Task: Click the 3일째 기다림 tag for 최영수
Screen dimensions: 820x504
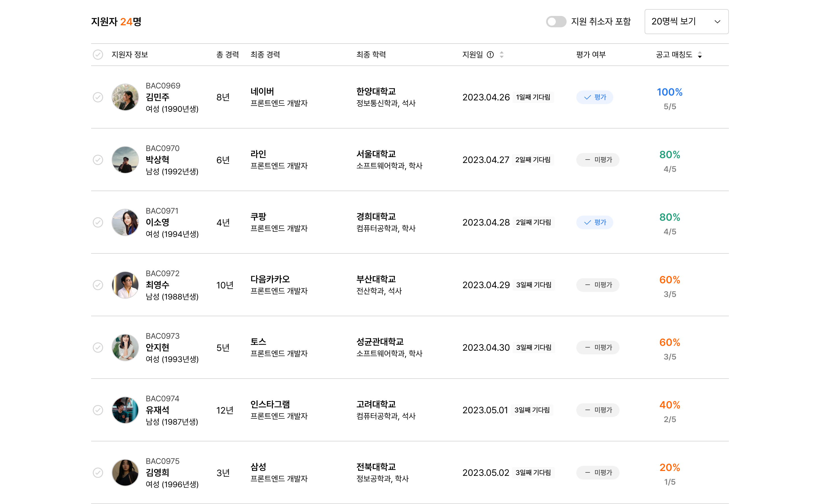Action: click(x=534, y=285)
